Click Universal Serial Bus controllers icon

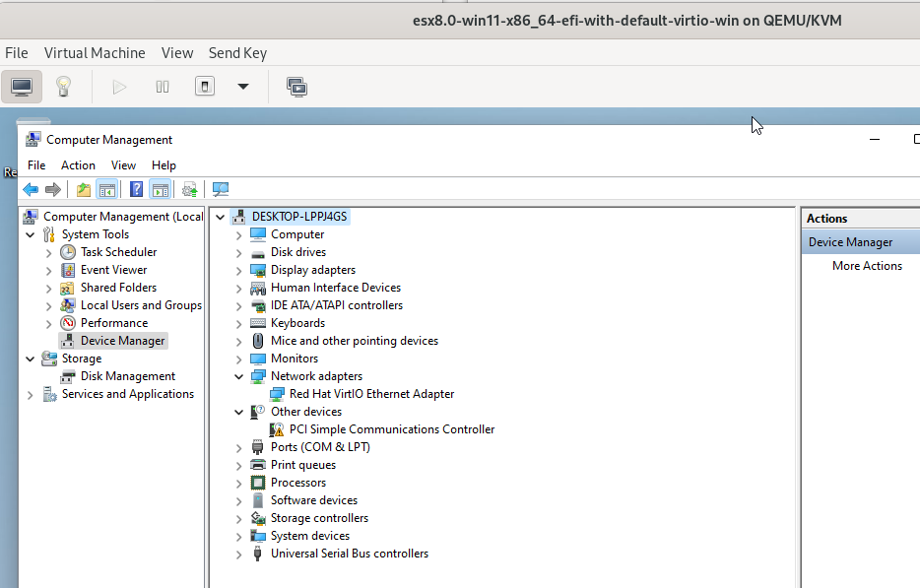click(257, 554)
